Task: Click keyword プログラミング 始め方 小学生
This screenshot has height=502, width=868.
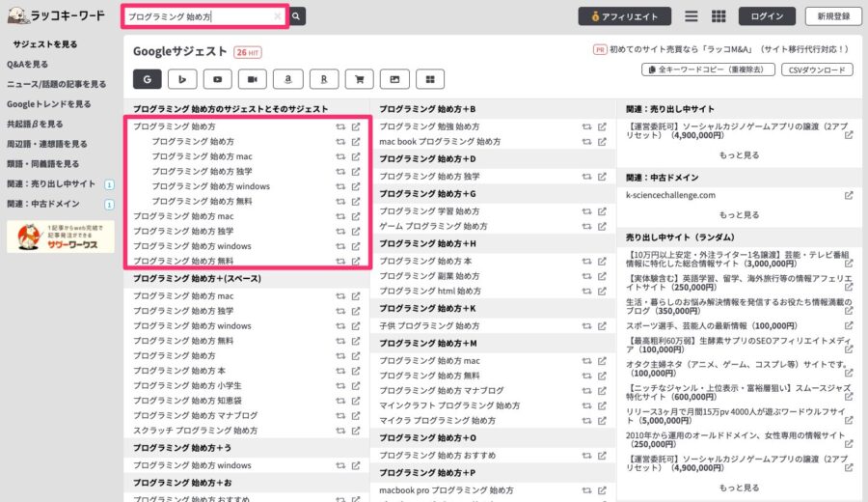Action: pos(187,385)
